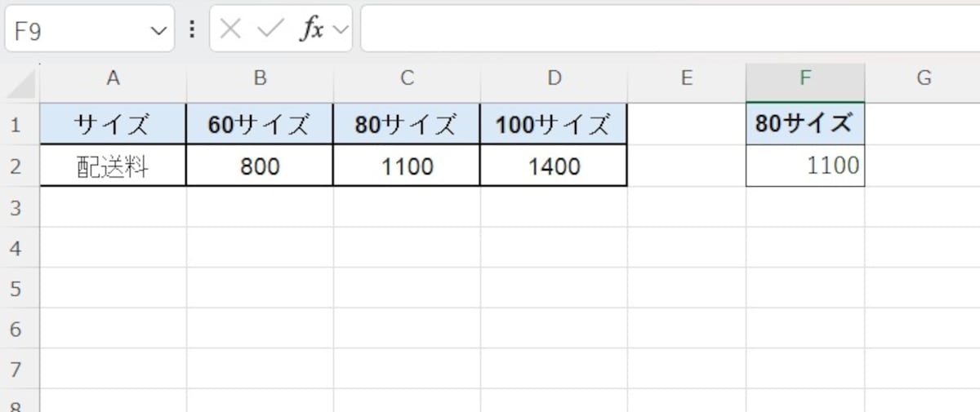
Task: Select row 5 header
Action: point(15,289)
